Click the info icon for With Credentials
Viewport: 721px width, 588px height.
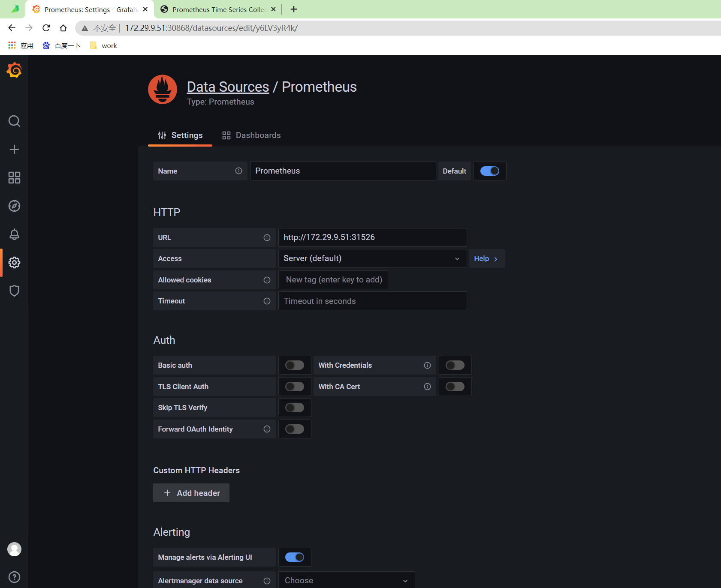tap(427, 365)
